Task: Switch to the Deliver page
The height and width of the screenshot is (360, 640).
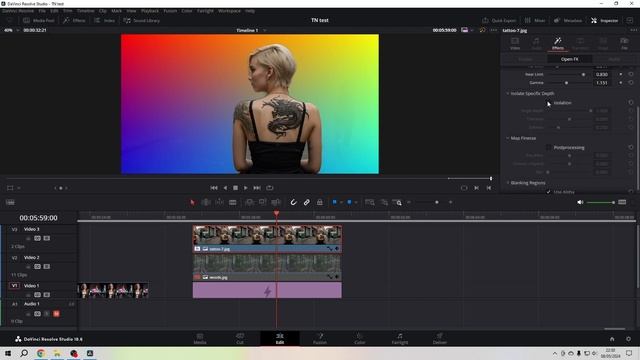Action: pyautogui.click(x=440, y=338)
